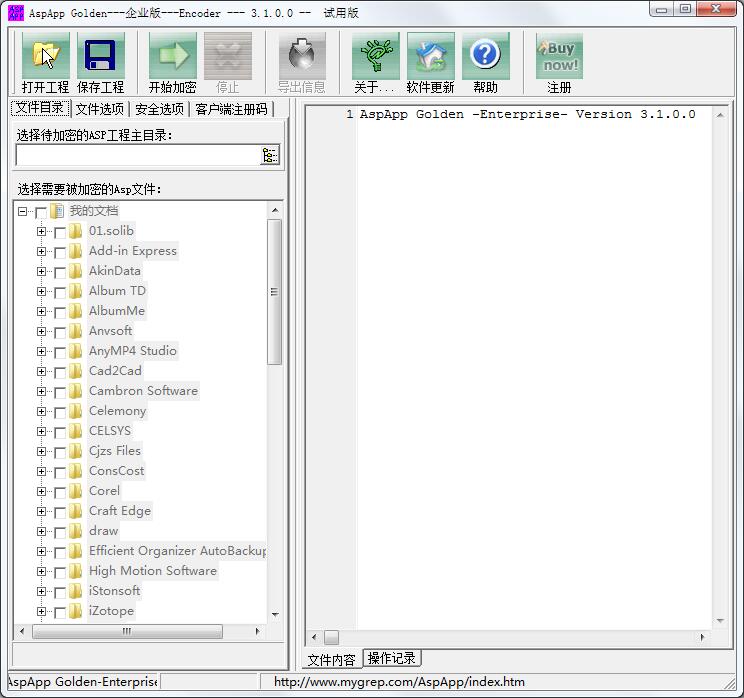Click the 保存工程 save project icon

click(100, 56)
